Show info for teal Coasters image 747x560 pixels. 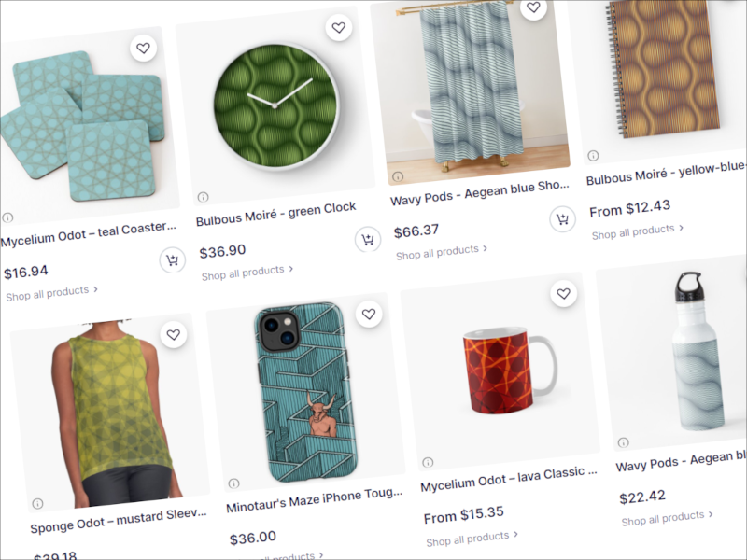coord(7,217)
